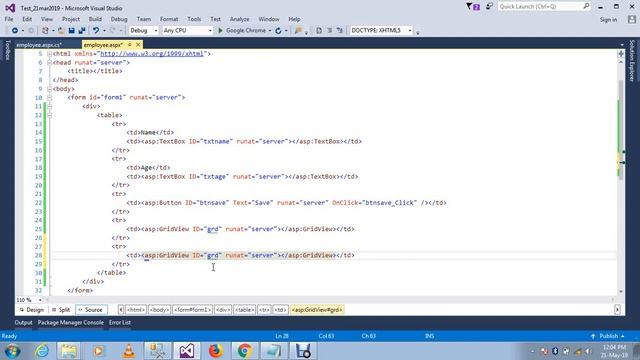Click the feedback icon beside Quick Launch
Image resolution: width=640 pixels, height=360 pixels.
[489, 7]
